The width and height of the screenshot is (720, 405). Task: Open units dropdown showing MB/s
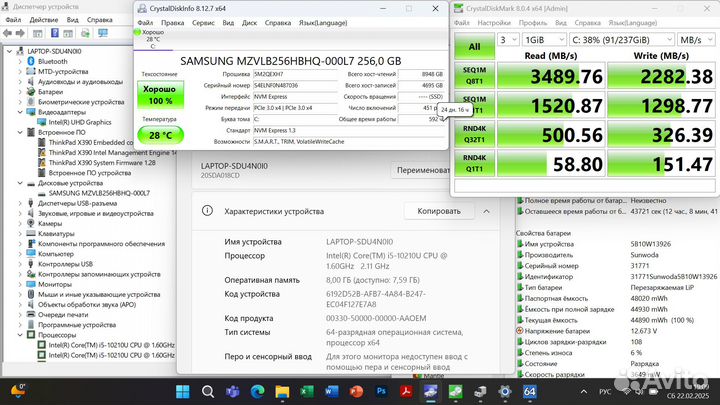[696, 39]
